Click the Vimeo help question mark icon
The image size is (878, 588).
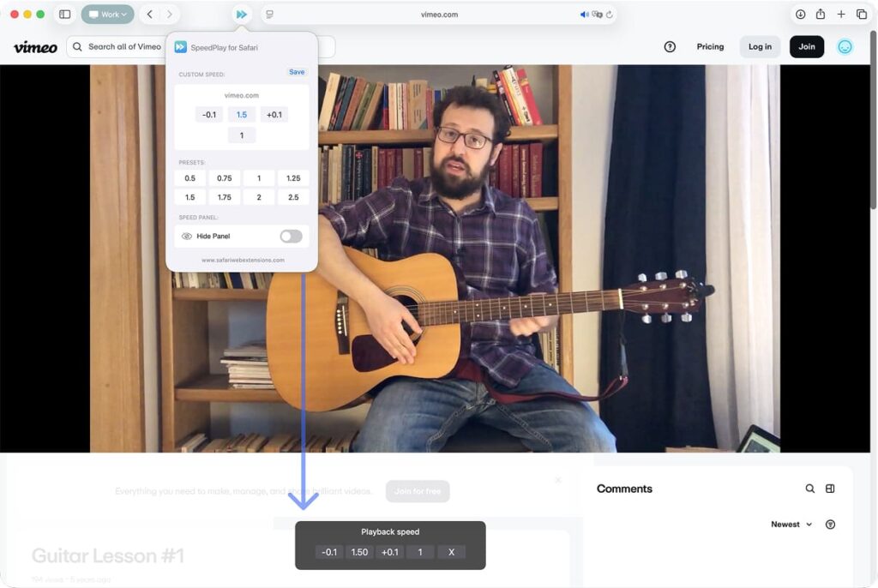[670, 47]
